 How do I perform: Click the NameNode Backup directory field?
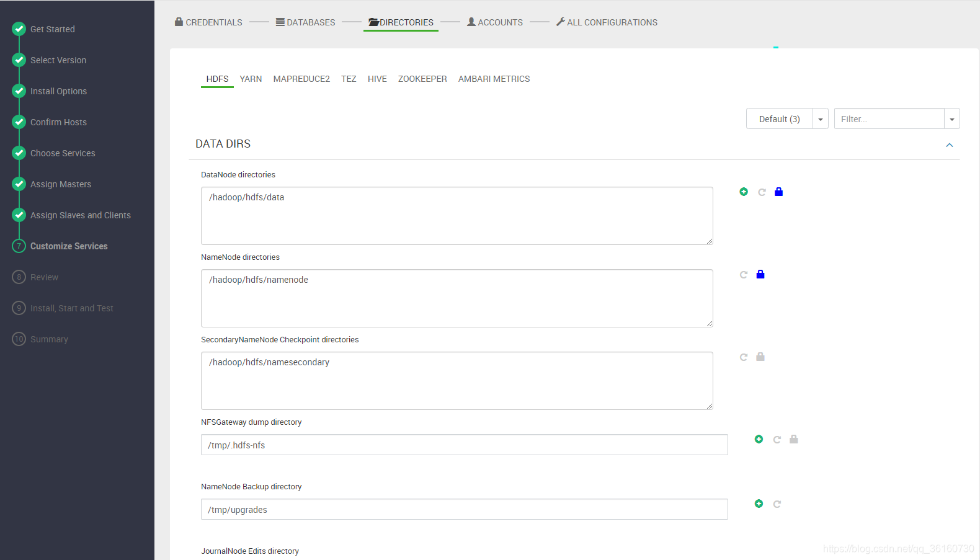point(465,509)
